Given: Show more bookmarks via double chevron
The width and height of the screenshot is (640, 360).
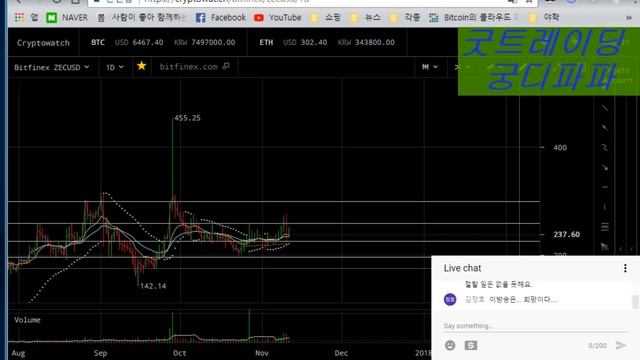Looking at the screenshot, I should click(x=629, y=18).
